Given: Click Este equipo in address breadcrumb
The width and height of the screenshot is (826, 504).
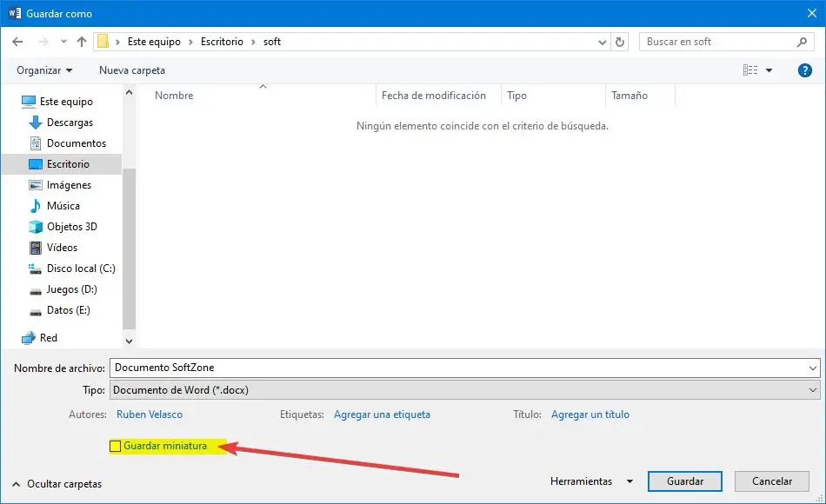Looking at the screenshot, I should [154, 42].
